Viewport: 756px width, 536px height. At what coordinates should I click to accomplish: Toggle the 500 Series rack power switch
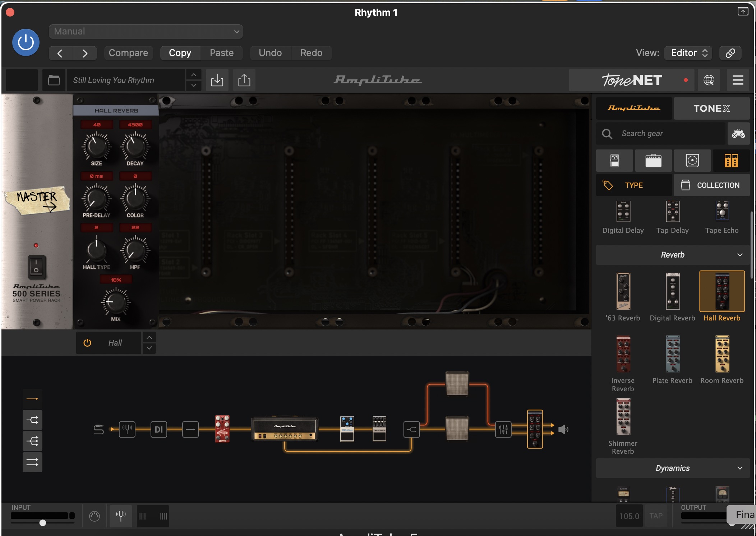36,267
